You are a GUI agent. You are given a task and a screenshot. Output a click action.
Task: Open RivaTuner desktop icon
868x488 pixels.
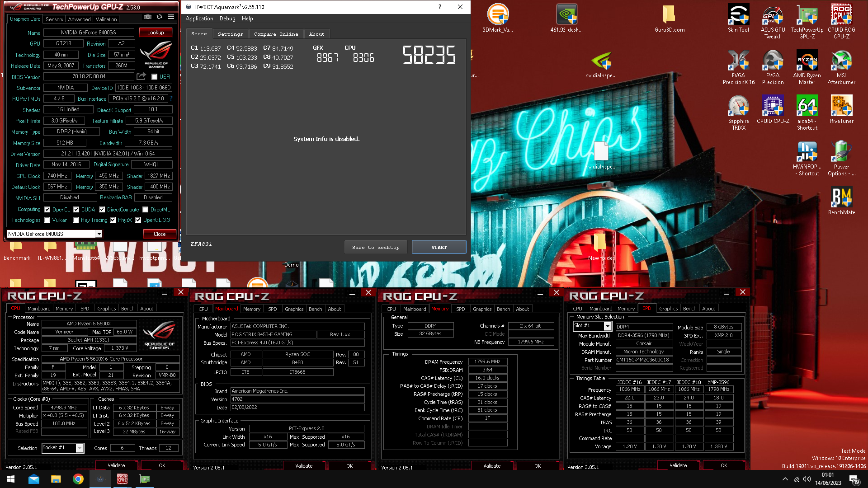pyautogui.click(x=841, y=109)
